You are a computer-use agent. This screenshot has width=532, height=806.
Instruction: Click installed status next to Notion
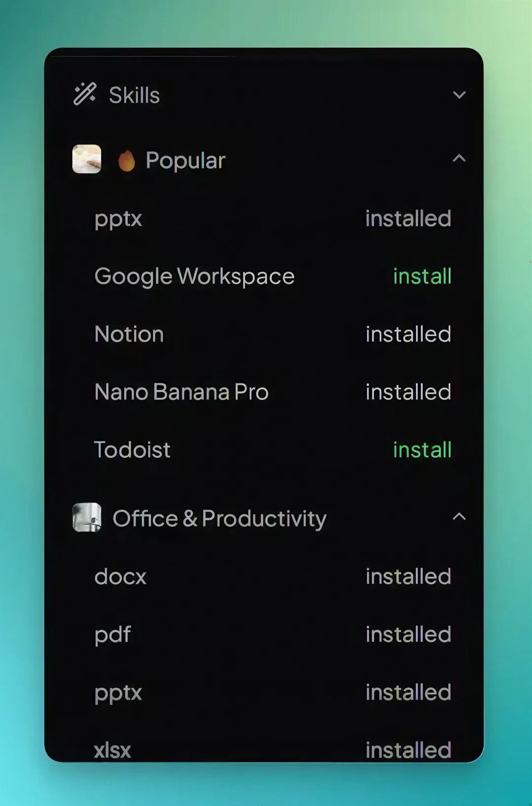(408, 334)
